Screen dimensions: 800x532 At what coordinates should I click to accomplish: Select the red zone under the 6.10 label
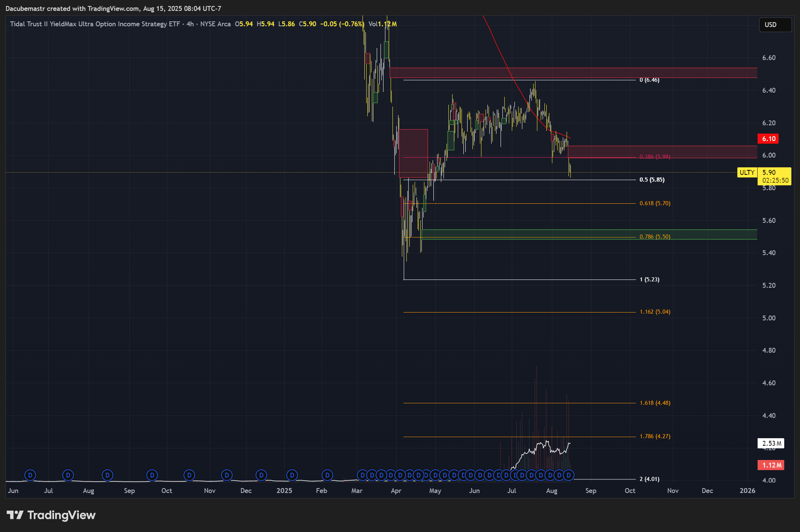(663, 152)
